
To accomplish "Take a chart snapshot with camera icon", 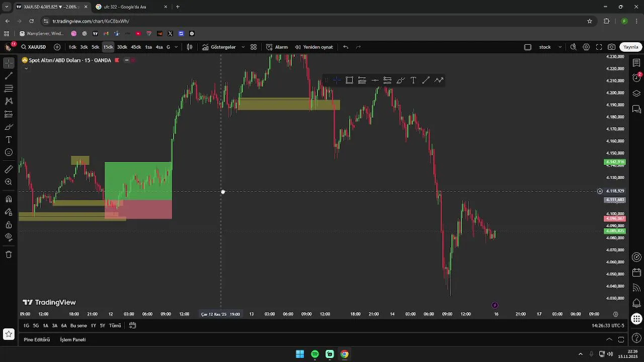I will 611,47.
